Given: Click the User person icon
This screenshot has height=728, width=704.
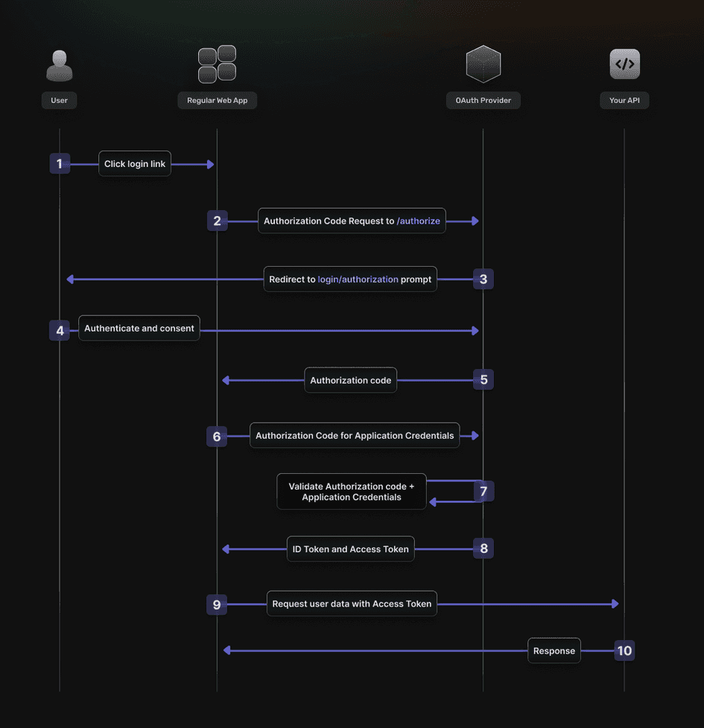Looking at the screenshot, I should [x=60, y=65].
